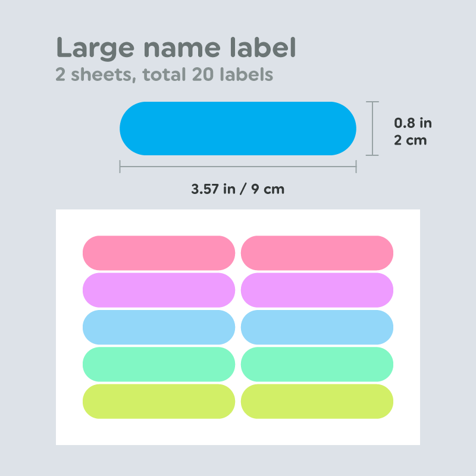
Task: Click the large blue name label sample
Action: (238, 129)
